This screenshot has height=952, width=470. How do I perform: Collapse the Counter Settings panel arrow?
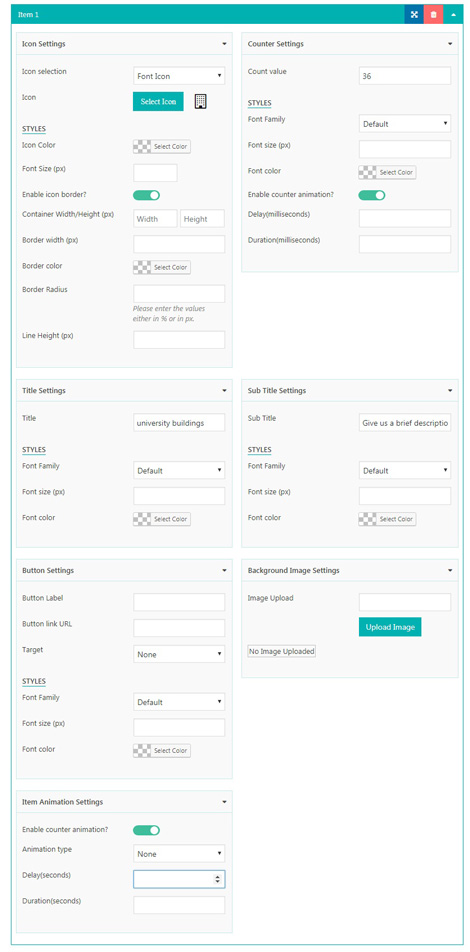coord(450,44)
